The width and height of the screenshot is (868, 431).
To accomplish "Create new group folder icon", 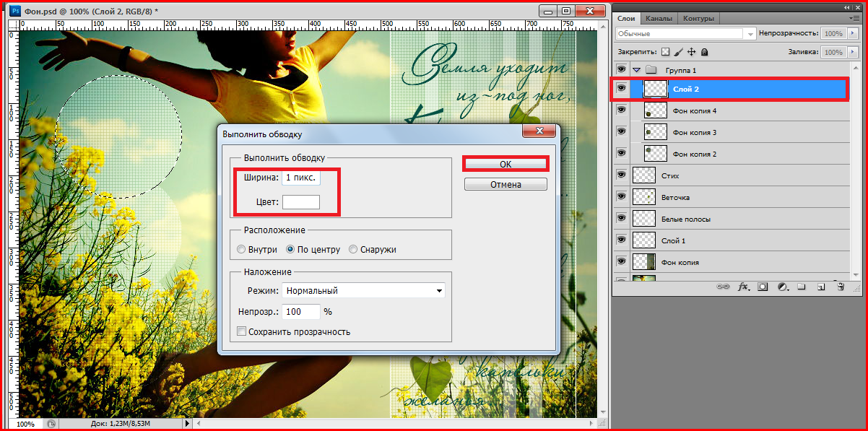I will point(801,287).
